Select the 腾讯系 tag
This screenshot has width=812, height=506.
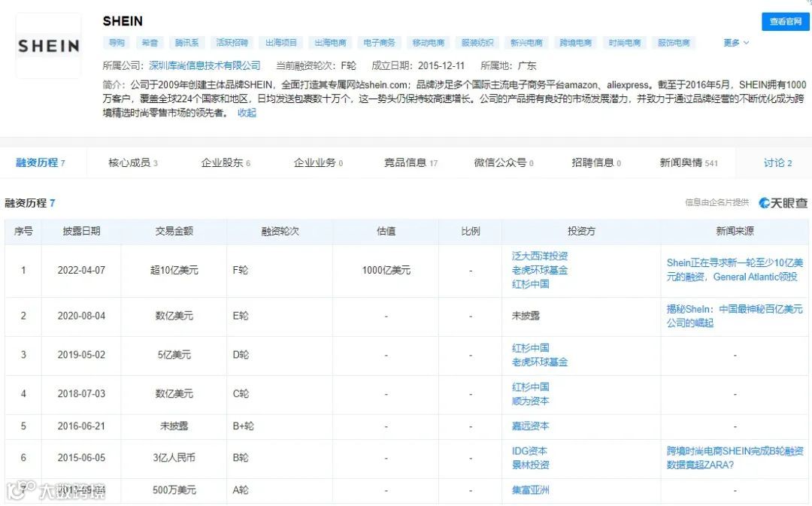pos(187,42)
